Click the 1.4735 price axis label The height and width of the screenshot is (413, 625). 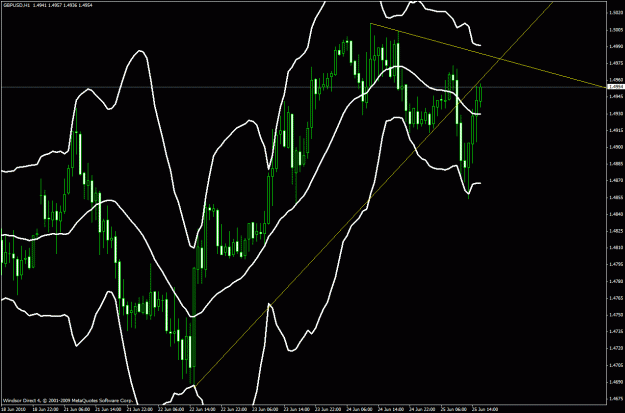point(616,332)
